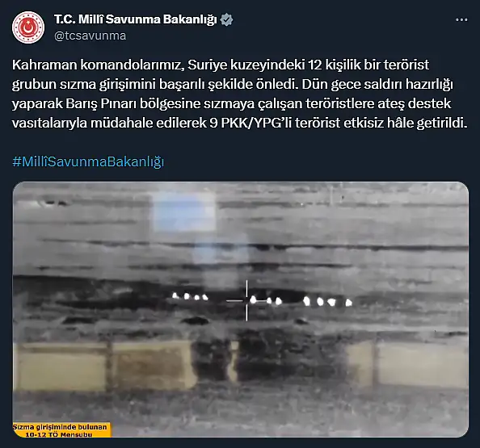Open the T.C. Millî Savunma Bakanlığı profile name
The width and height of the screenshot is (480, 448).
[x=136, y=19]
